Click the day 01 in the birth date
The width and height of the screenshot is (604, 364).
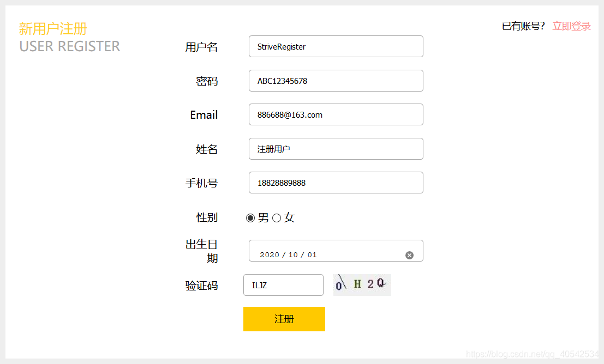(x=312, y=254)
